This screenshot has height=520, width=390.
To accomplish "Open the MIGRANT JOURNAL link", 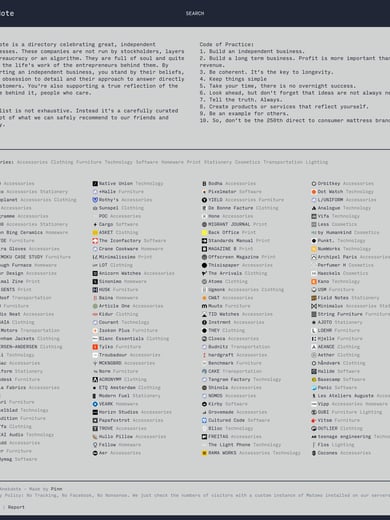I will coord(229,224).
